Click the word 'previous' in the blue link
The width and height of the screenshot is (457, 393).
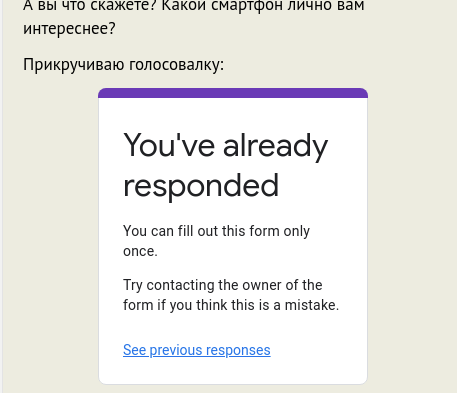click(x=176, y=350)
